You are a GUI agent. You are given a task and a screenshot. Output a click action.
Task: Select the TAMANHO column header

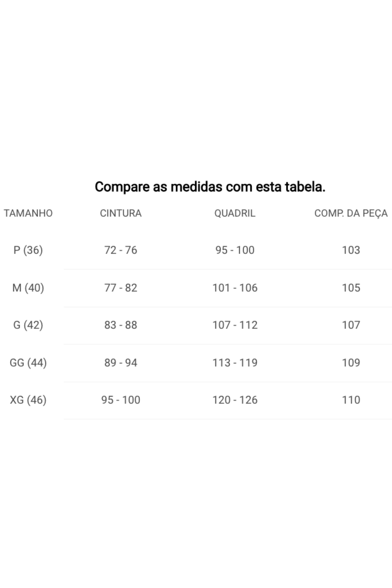[28, 213]
